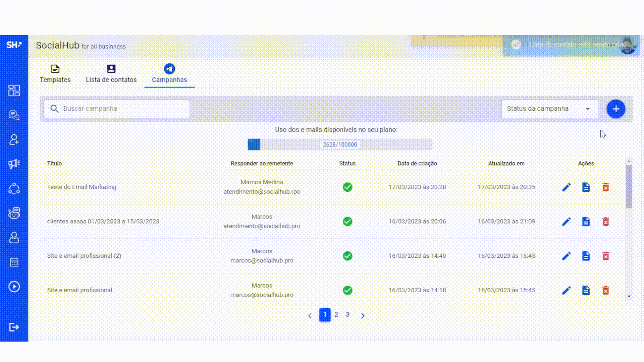The height and width of the screenshot is (362, 644).
Task: Select the play tutorials icon in sidebar
Action: (x=14, y=287)
